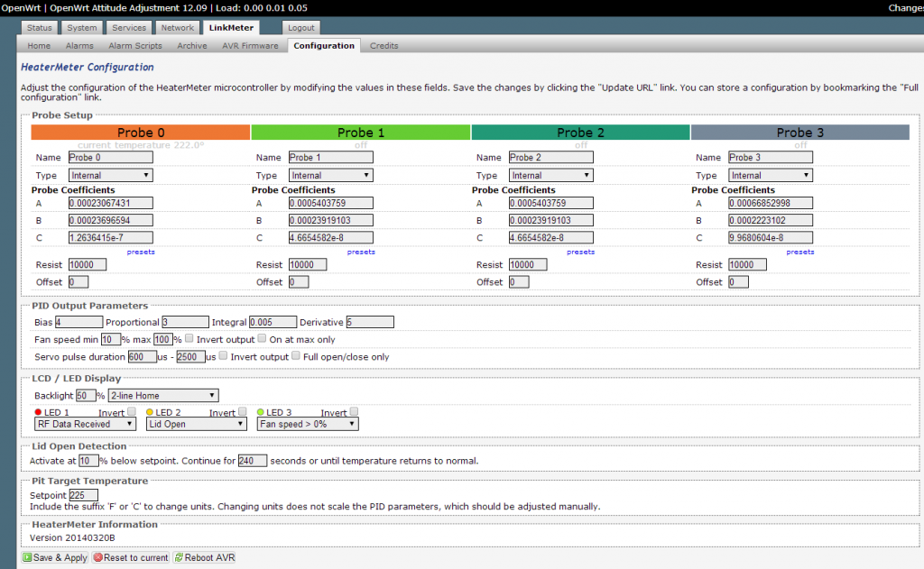Click Reboot AVR button
The height and width of the screenshot is (569, 924).
click(205, 557)
